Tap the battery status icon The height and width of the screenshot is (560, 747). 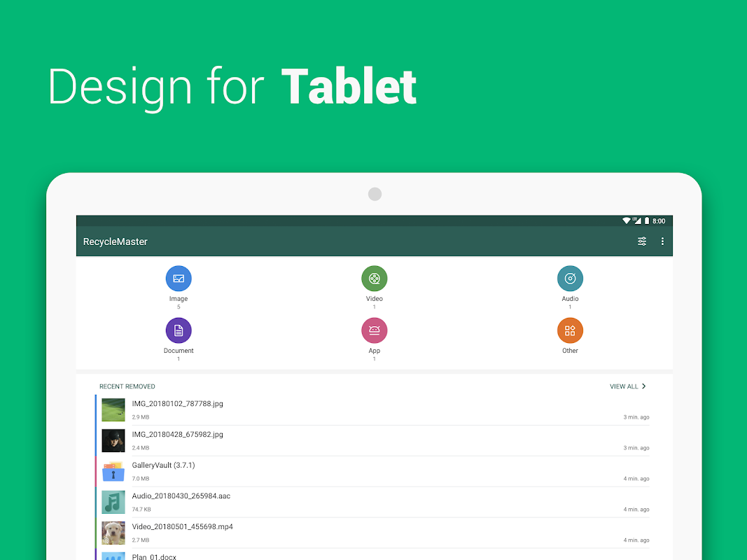(x=647, y=220)
